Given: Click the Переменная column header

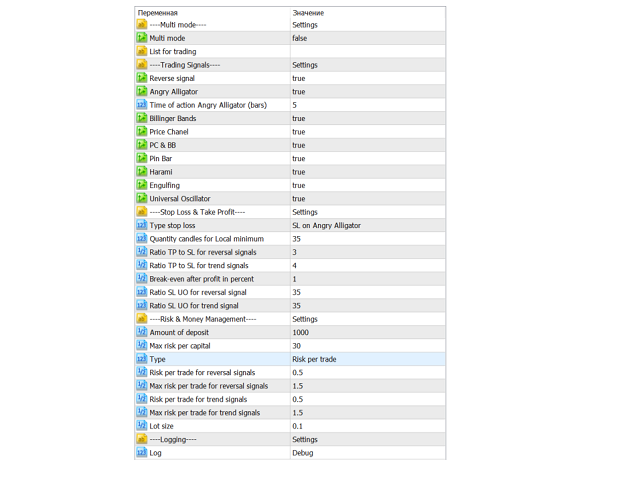Looking at the screenshot, I should coord(158,13).
